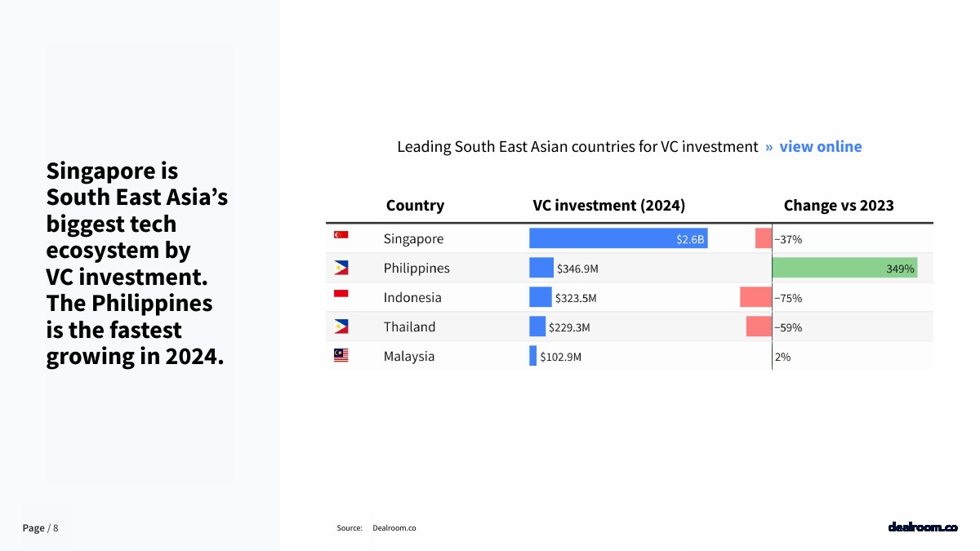Click the bold slide headline about Singapore

136,264
